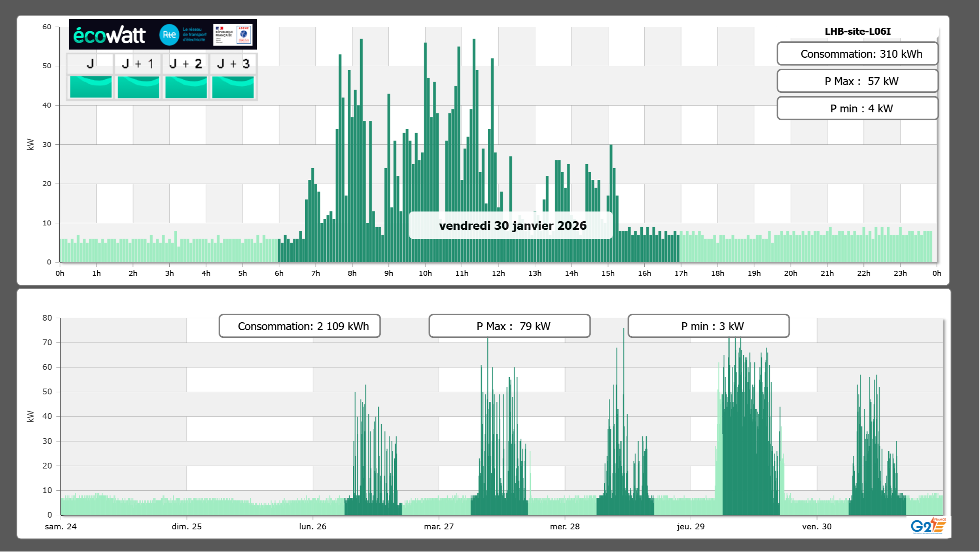Click the G2E France logo

click(x=928, y=526)
